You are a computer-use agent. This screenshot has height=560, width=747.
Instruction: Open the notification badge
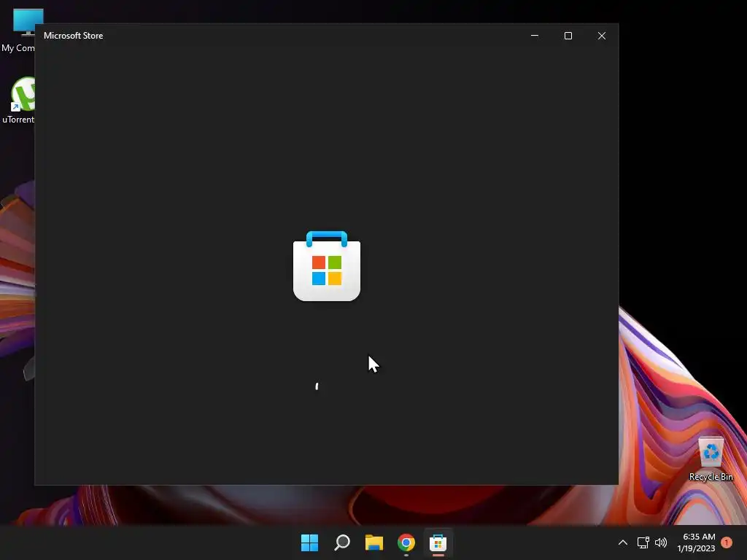point(727,542)
